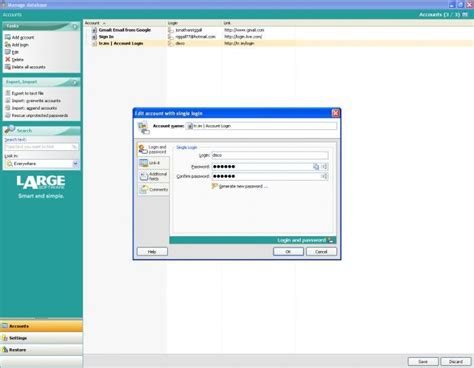Click the Edit icon in Tasks panel
The height and width of the screenshot is (368, 474).
(8, 52)
